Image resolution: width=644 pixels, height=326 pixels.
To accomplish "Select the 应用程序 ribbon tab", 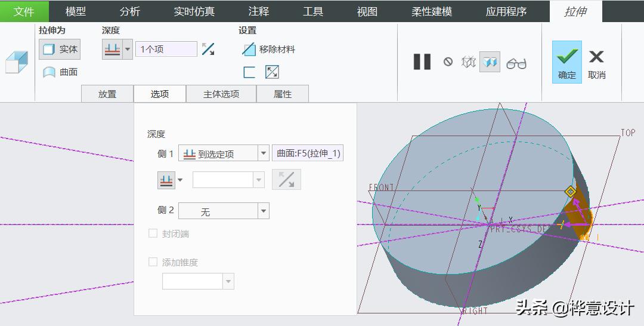I will [x=506, y=11].
